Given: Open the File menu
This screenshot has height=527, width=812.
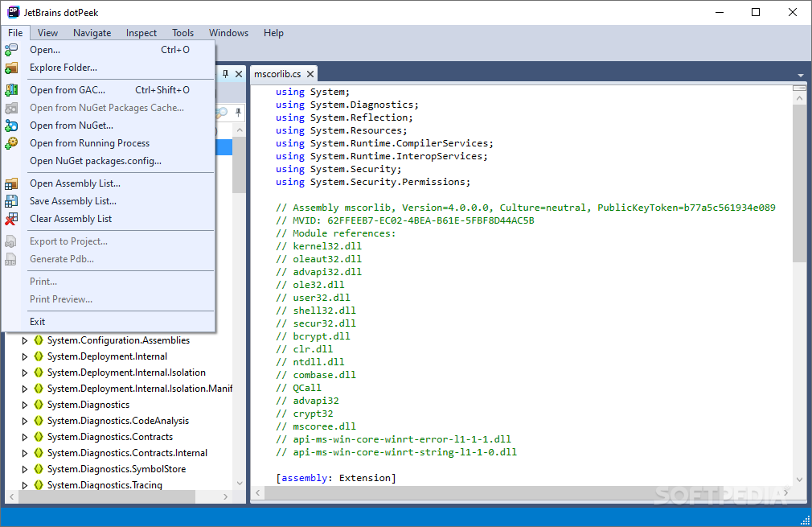Looking at the screenshot, I should pos(15,33).
